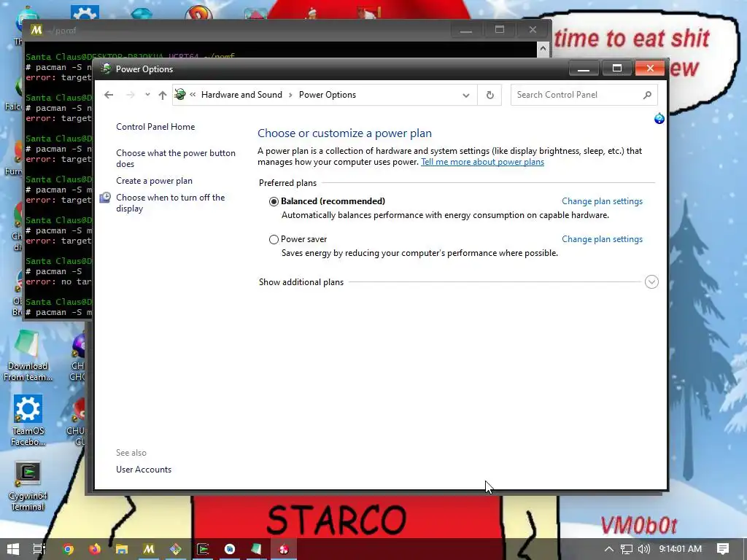
Task: Open the network tray icon
Action: [627, 549]
